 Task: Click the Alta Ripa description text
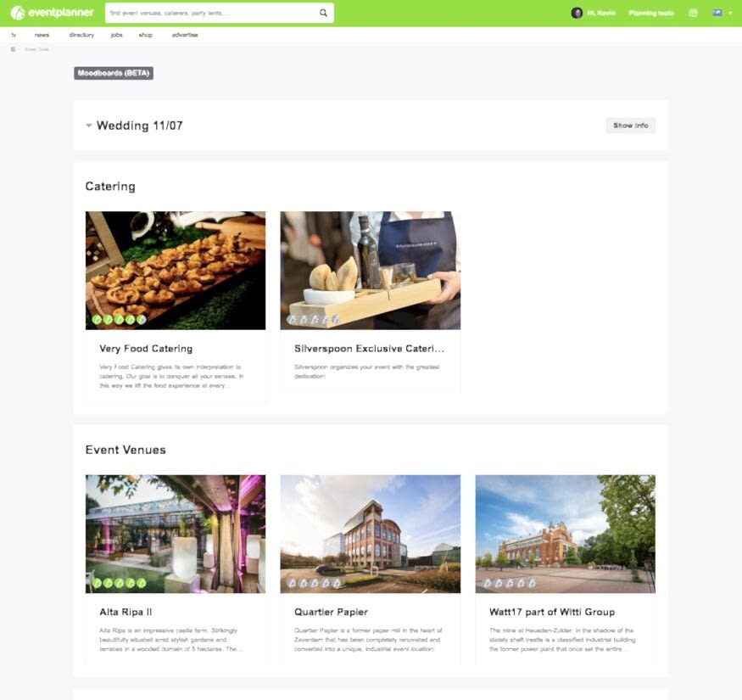pyautogui.click(x=170, y=640)
